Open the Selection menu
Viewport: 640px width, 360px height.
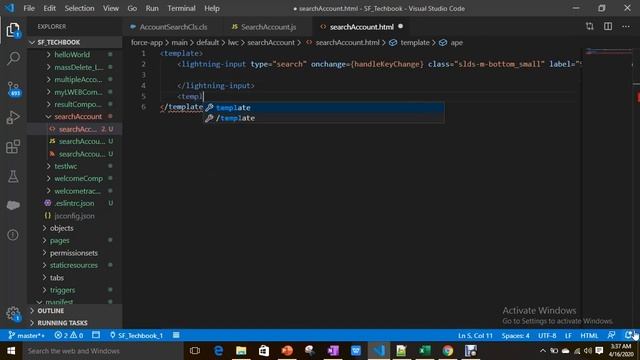[79, 8]
